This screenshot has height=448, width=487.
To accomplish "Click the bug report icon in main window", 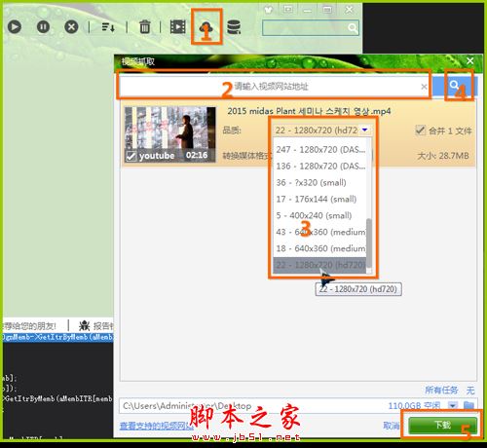I will coord(84,325).
